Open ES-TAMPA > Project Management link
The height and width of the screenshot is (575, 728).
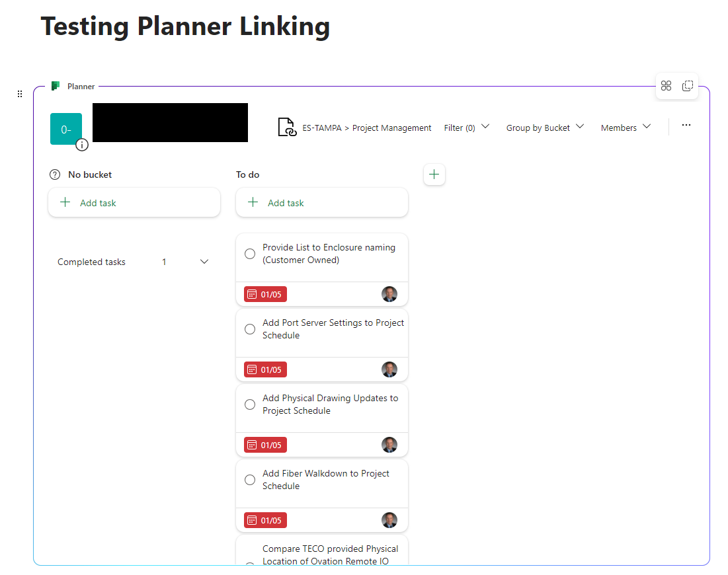tap(367, 128)
